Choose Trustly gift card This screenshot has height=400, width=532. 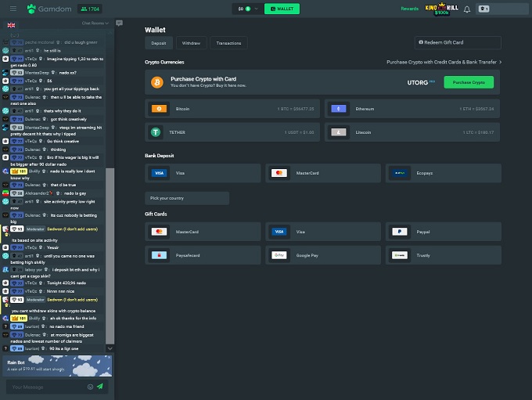tap(444, 255)
